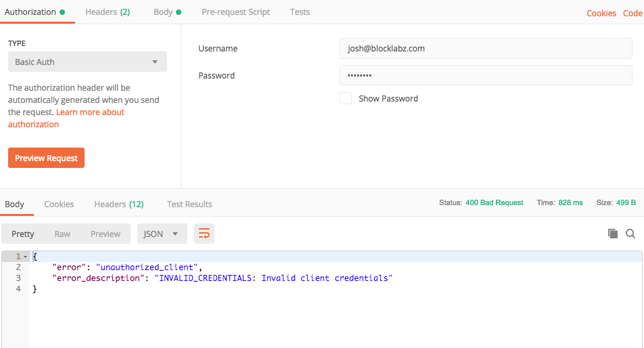This screenshot has width=644, height=348.
Task: Click the "unauthorized_client" value in response
Action: (x=147, y=267)
